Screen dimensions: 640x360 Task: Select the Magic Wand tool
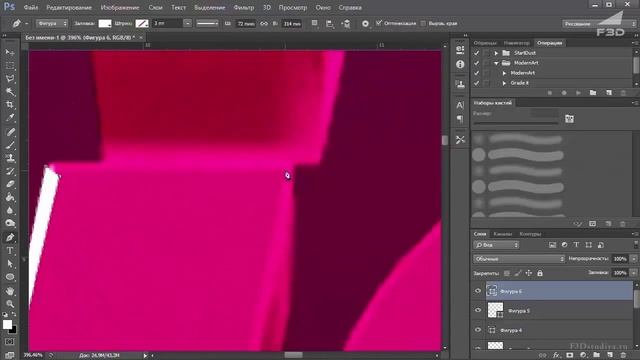coord(10,92)
